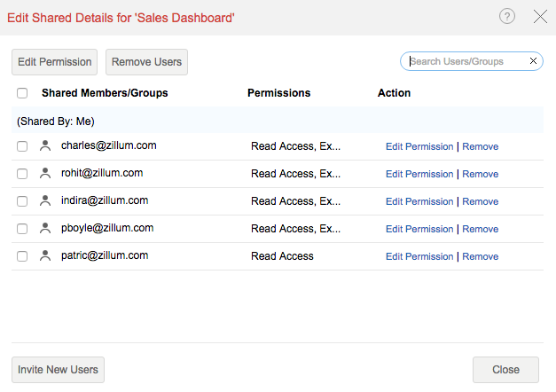Open Invite New Users
Image resolution: width=556 pixels, height=392 pixels.
point(58,370)
